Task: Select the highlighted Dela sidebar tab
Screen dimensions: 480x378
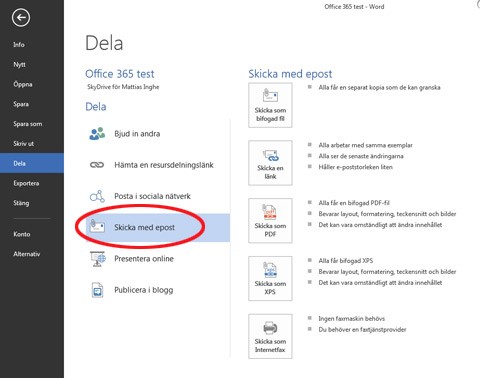Action: click(x=32, y=163)
